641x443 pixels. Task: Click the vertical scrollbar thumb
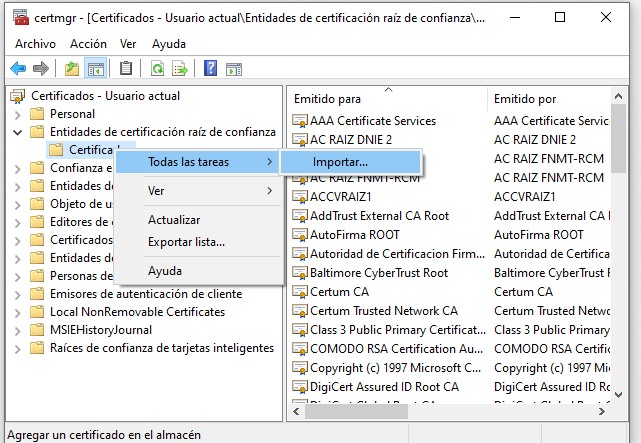(619, 139)
